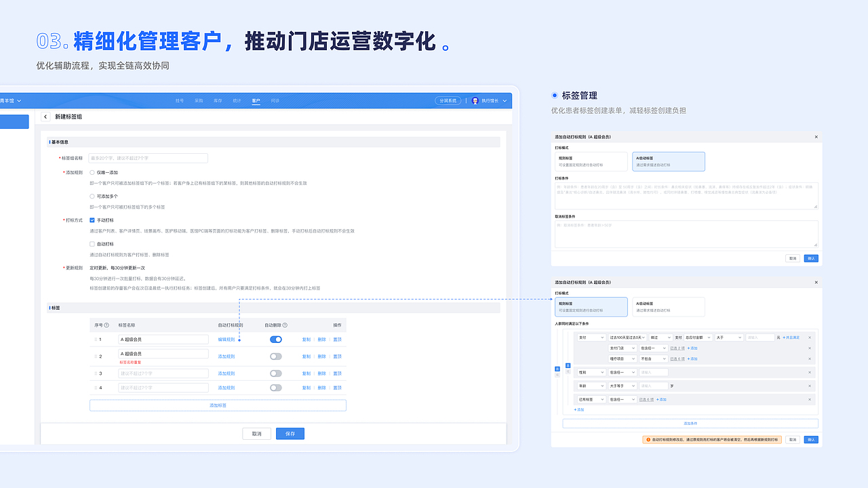
Task: Click the 编辑规则 link on row 1
Action: [x=225, y=338]
